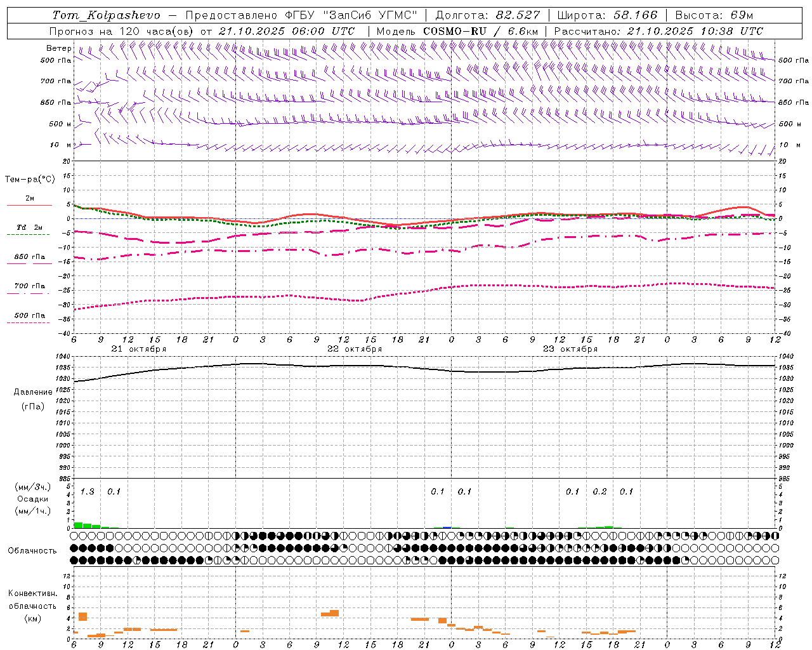
Task: Click the Ветер panel label
Action: tap(59, 48)
